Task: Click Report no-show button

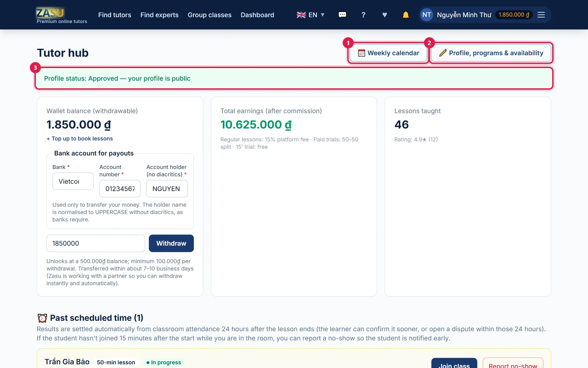Action: [x=513, y=363]
